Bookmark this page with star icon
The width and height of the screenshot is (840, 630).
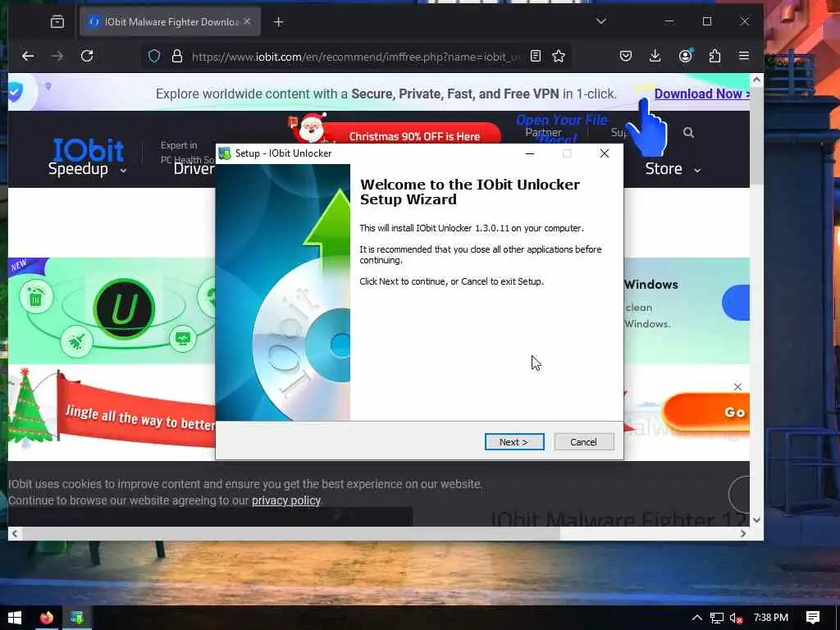click(559, 57)
